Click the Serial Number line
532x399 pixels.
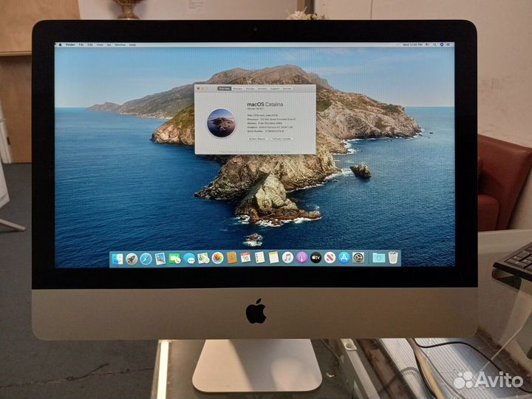[x=266, y=131]
